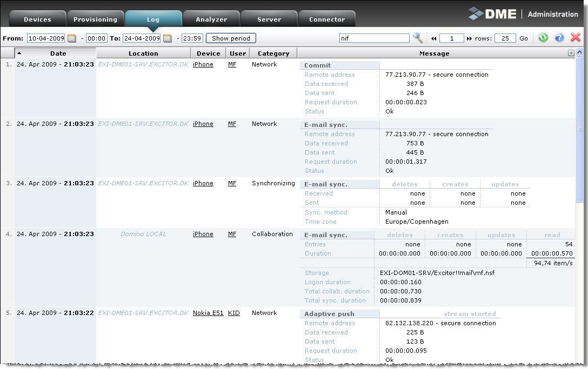Open the From date calendar picker
This screenshot has height=369, width=588.
point(71,38)
